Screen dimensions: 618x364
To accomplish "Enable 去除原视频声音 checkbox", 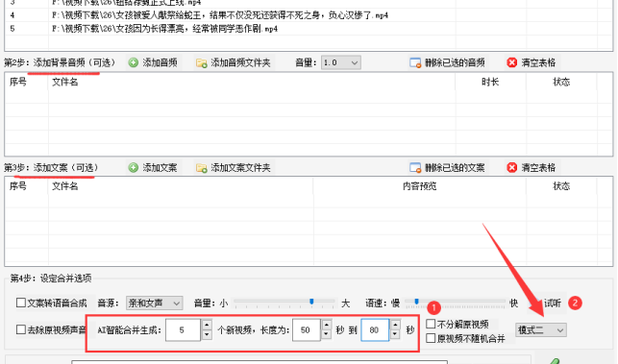I will coord(21,329).
